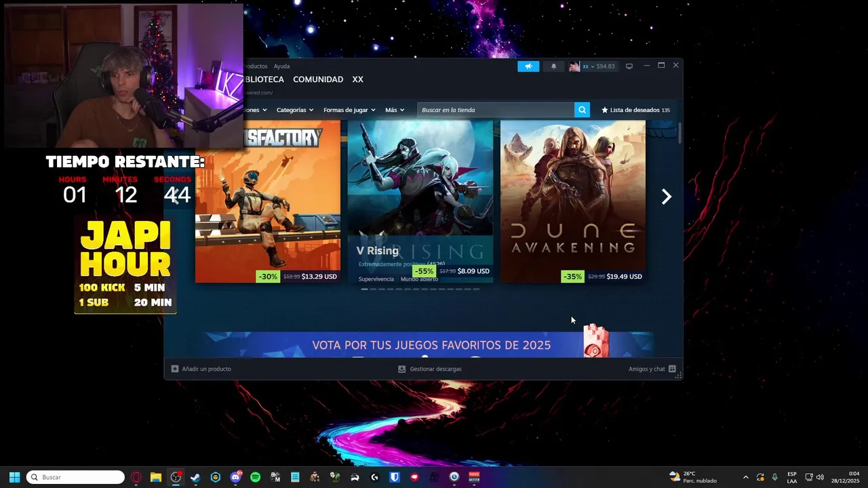
Task: Switch to OBS Studio in taskbar
Action: [176, 477]
